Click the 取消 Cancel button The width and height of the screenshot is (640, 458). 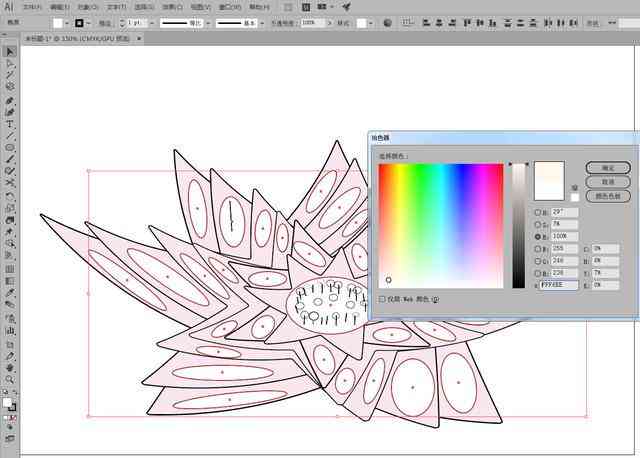click(x=608, y=182)
